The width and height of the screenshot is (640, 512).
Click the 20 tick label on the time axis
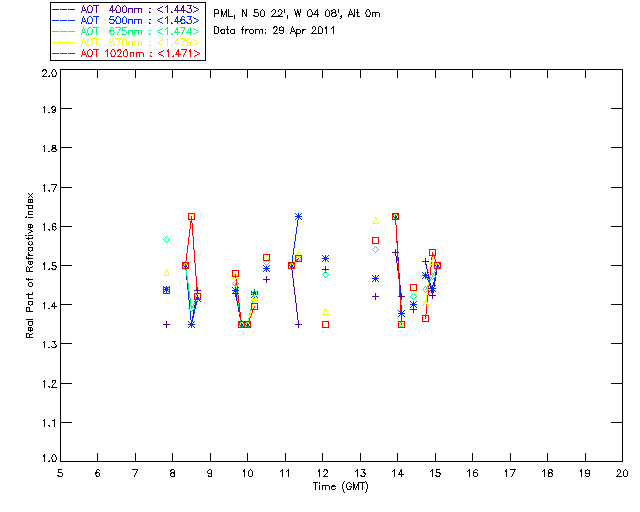click(622, 473)
